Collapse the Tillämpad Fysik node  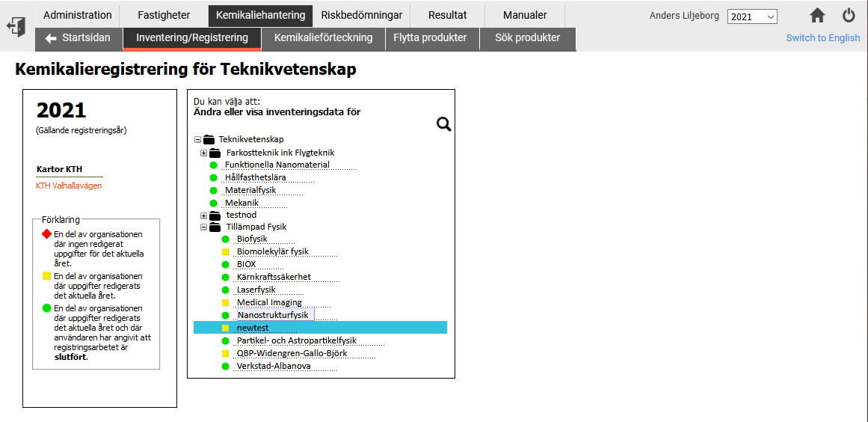pos(203,227)
